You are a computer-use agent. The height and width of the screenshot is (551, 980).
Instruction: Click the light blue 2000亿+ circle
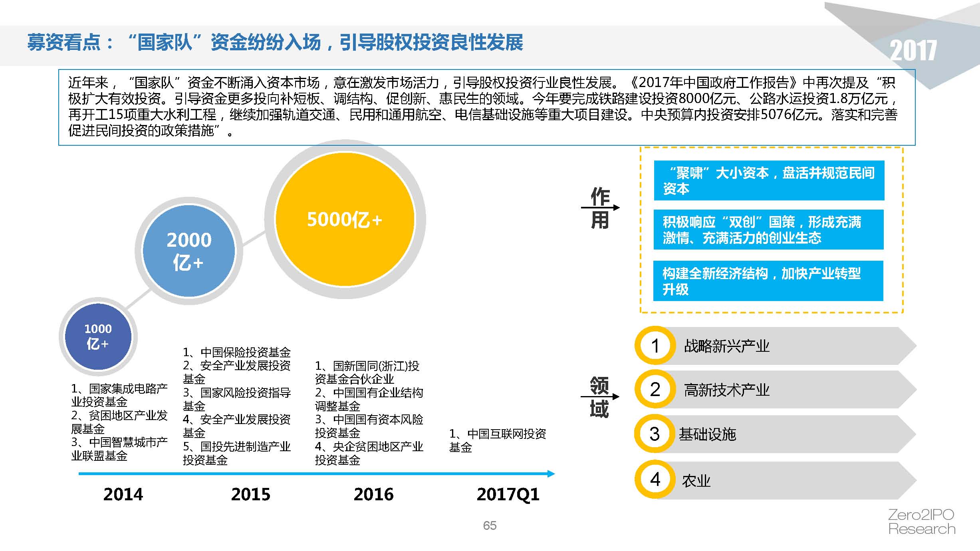189,251
